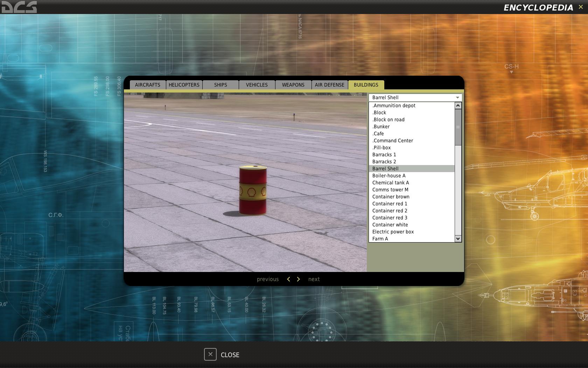Switch to the AIRCRAFTS tab
The image size is (588, 368).
[x=148, y=85]
